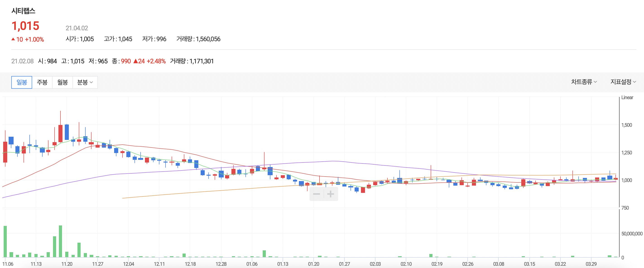
Task: Click the zoom in plus icon
Action: 331,194
